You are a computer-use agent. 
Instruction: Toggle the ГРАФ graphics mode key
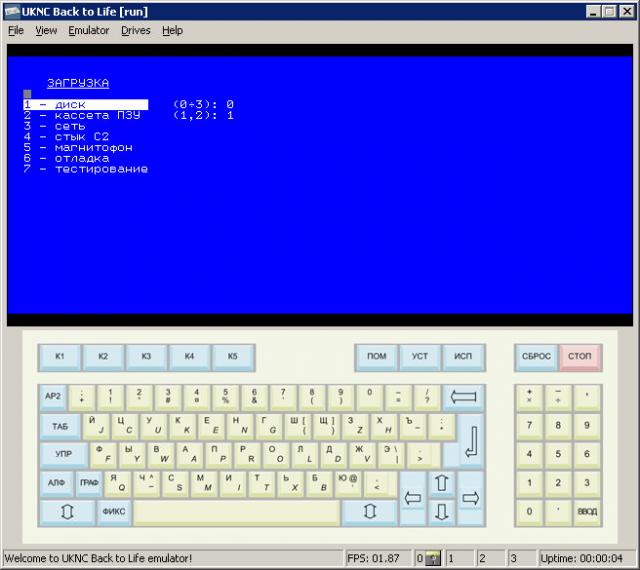click(88, 483)
